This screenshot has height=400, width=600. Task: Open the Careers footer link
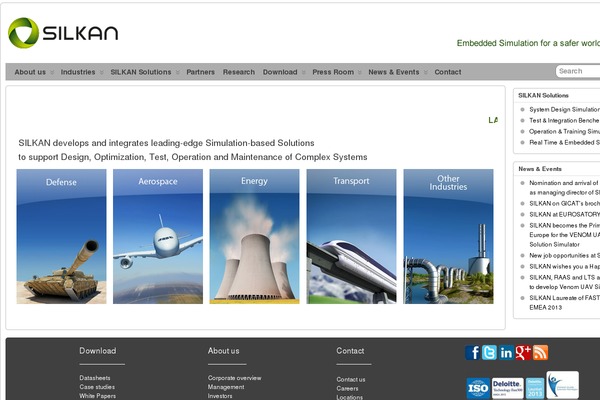click(x=347, y=389)
